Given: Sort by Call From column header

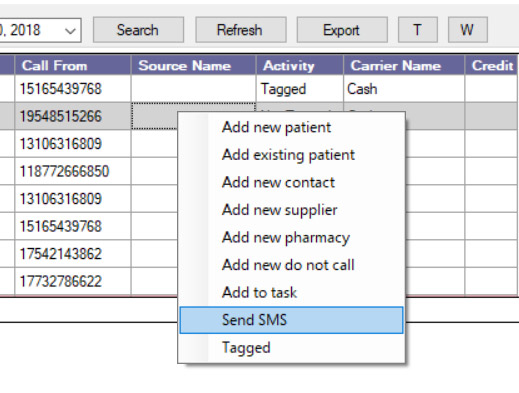Looking at the screenshot, I should [72, 65].
